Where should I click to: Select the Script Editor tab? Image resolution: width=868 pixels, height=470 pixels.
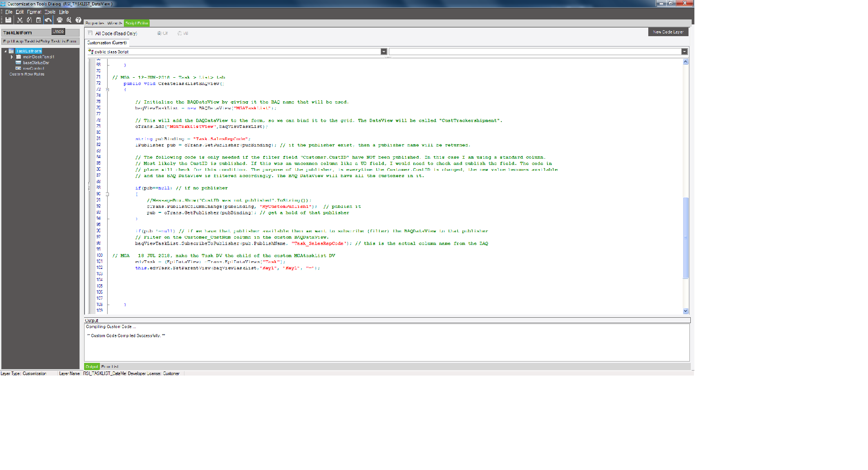point(137,23)
